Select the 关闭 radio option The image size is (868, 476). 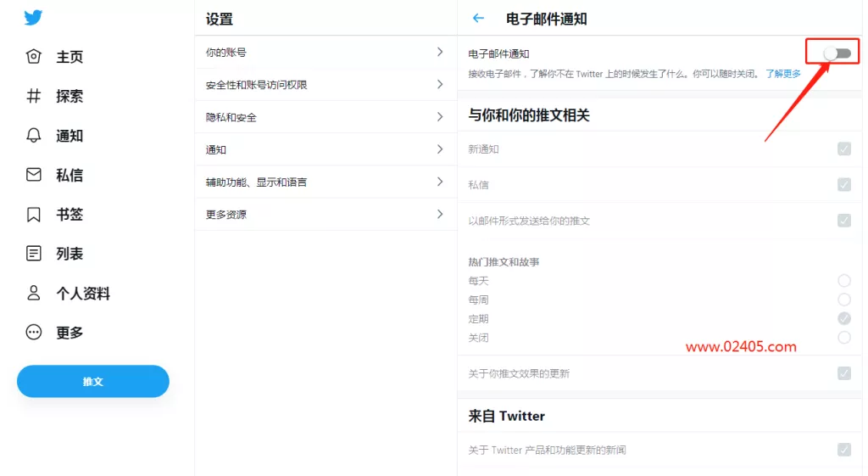click(x=843, y=337)
